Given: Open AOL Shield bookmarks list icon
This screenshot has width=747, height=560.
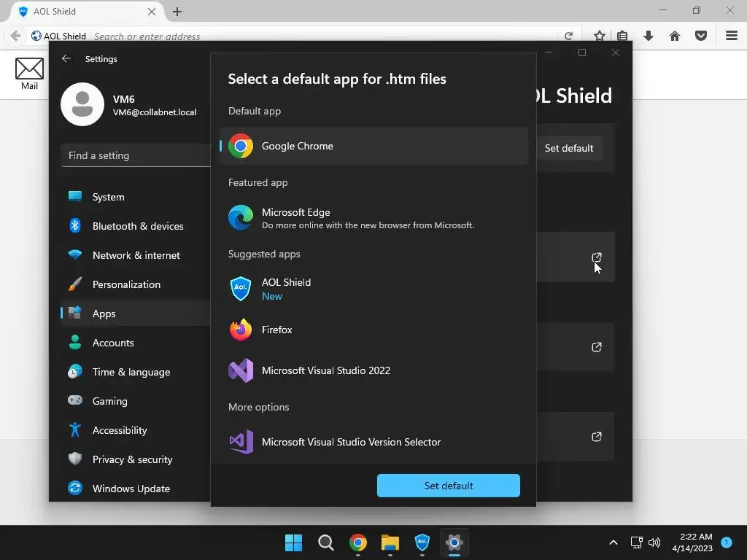Looking at the screenshot, I should point(622,36).
